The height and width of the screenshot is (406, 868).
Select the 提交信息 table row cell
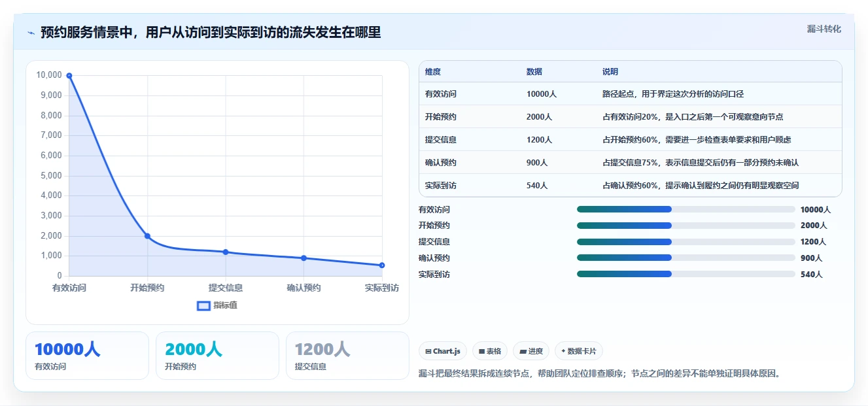tap(441, 140)
